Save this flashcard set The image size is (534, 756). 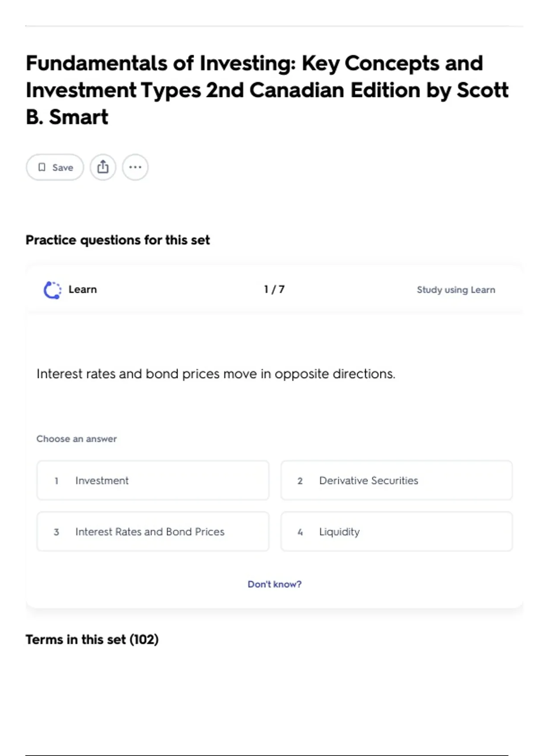tap(55, 167)
